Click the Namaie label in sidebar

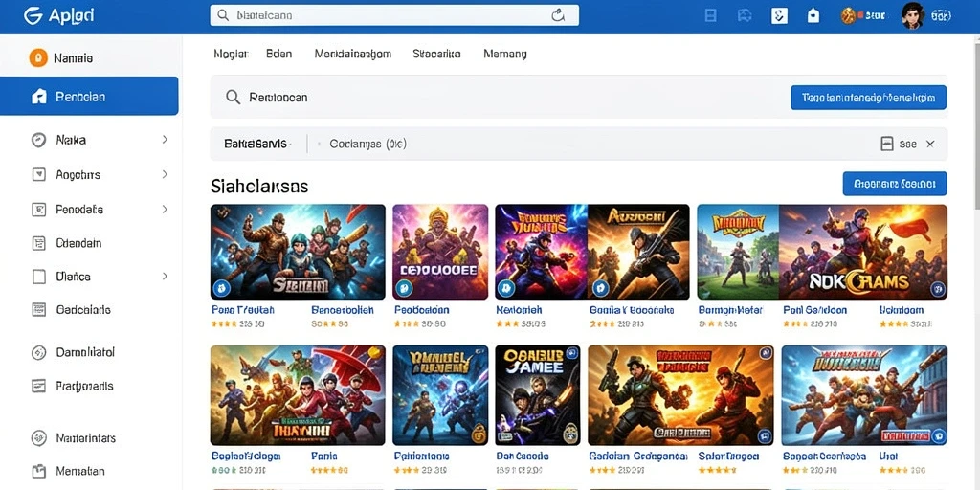click(73, 58)
